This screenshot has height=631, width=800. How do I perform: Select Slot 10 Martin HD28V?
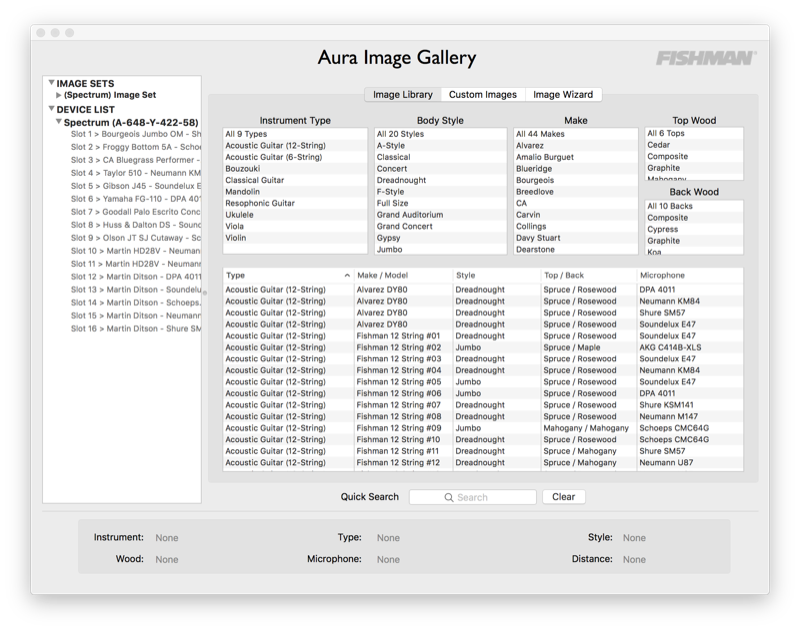click(x=136, y=251)
